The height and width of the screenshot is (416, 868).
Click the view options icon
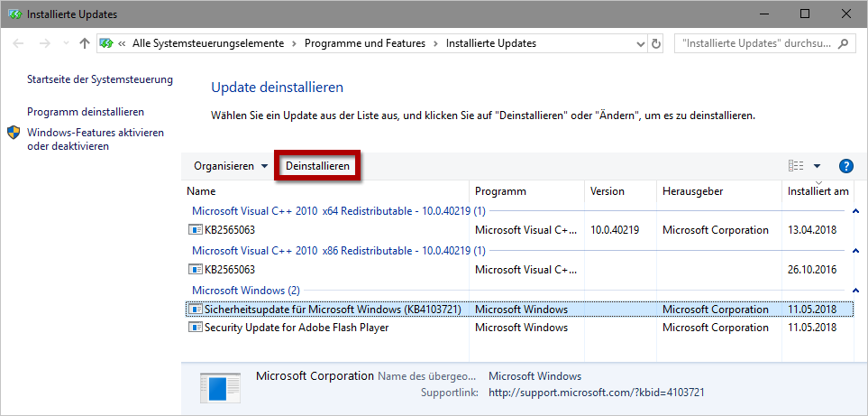pos(796,166)
